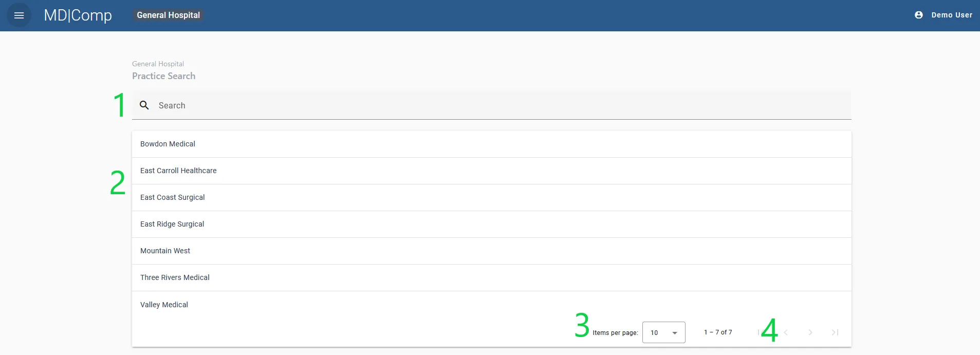
Task: Click inside the Search input field
Action: (360, 105)
